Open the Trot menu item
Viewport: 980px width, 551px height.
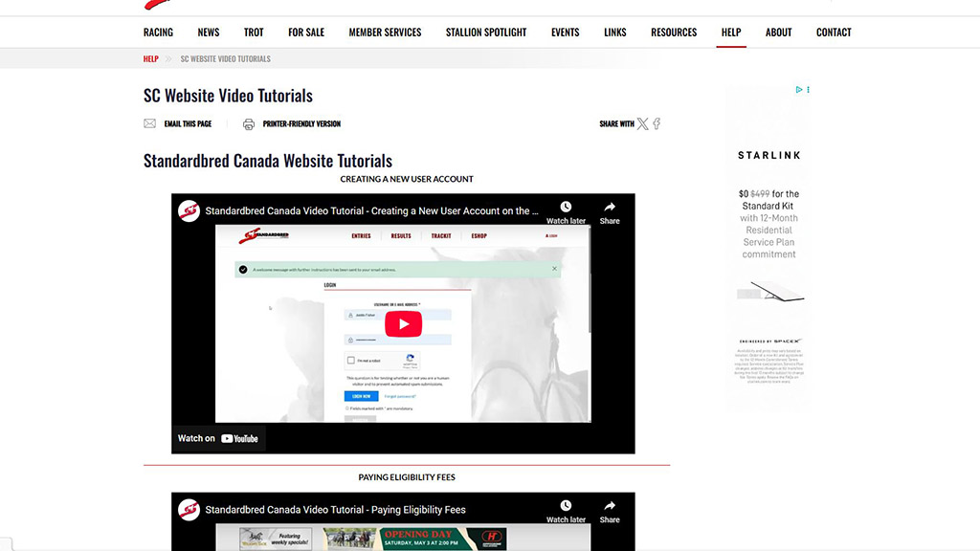[x=253, y=32]
